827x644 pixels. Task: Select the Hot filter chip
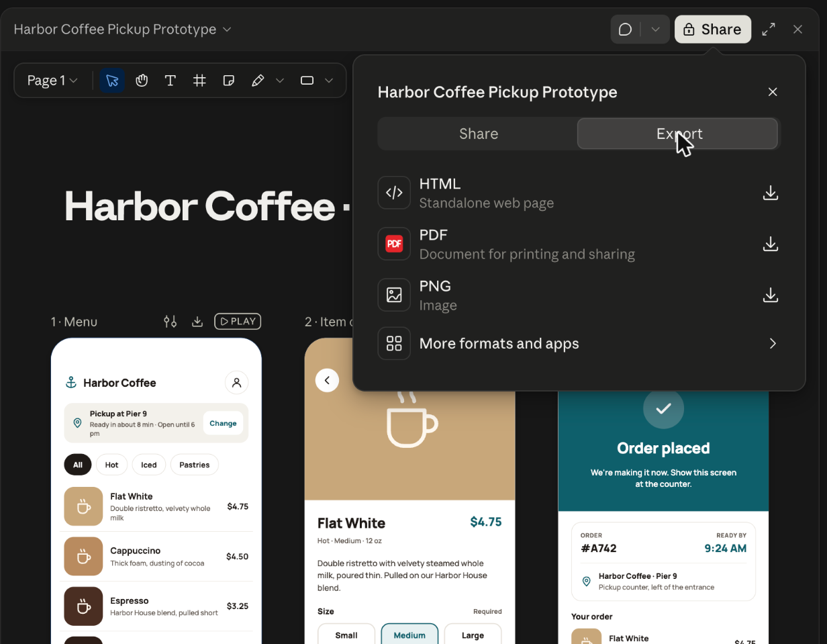(111, 465)
